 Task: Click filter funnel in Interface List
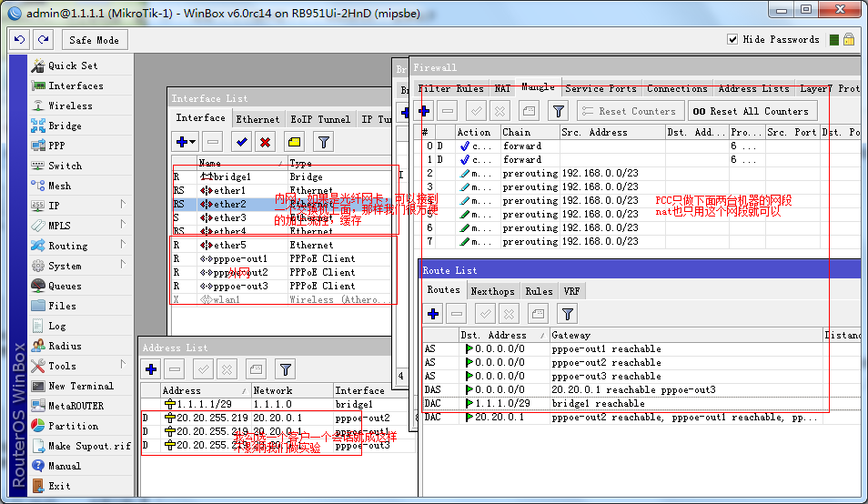[x=324, y=142]
